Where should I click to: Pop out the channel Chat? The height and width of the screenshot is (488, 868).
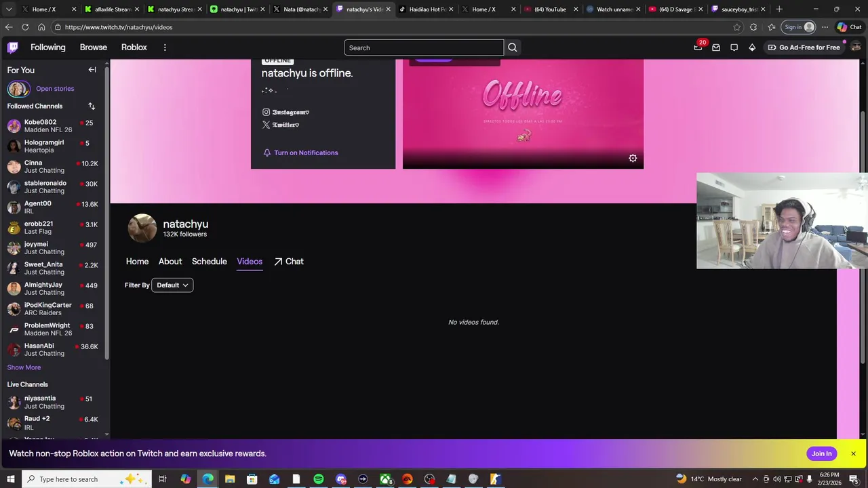[289, 262]
